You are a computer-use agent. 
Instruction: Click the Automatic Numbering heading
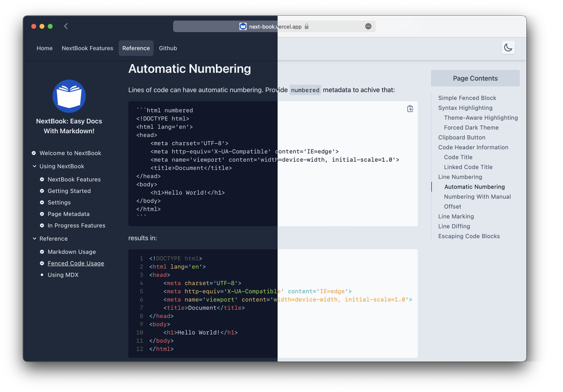coord(190,69)
